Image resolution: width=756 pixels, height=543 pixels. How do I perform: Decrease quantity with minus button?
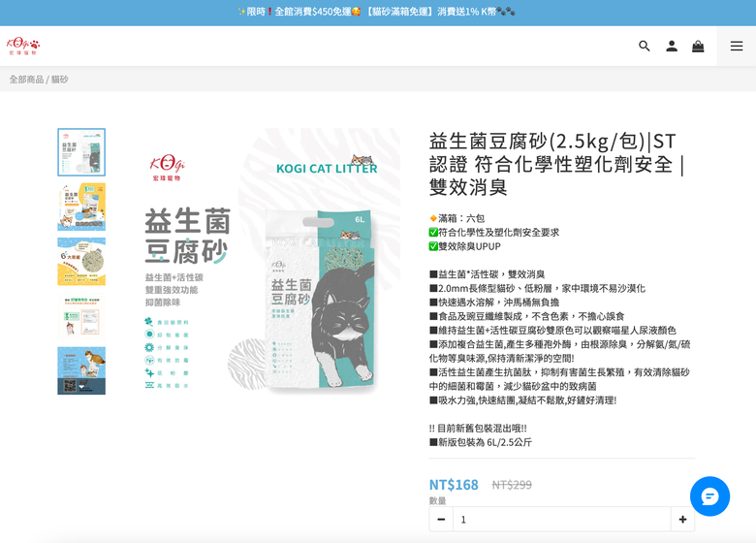coord(441,520)
